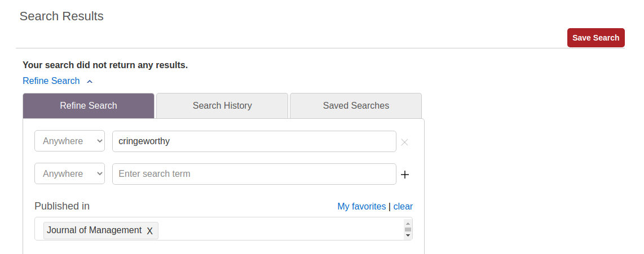Click empty space inside the Published in box
Viewport: 644px width, 254px height.
[279, 229]
